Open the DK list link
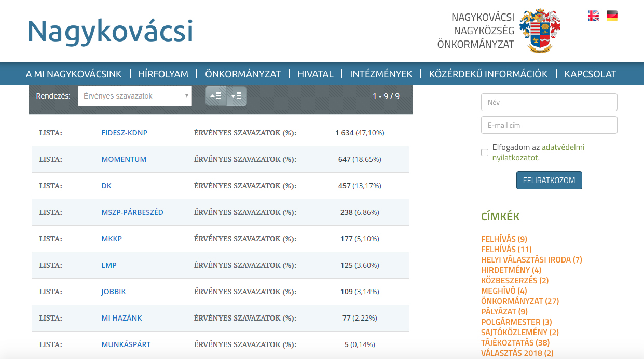Viewport: 644px width, 359px height. pyautogui.click(x=106, y=186)
